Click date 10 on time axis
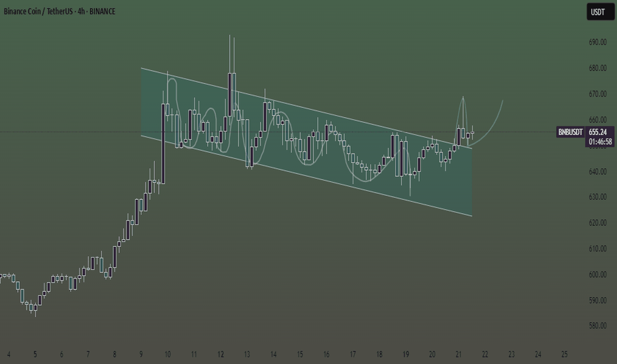617x364 pixels. tap(167, 355)
